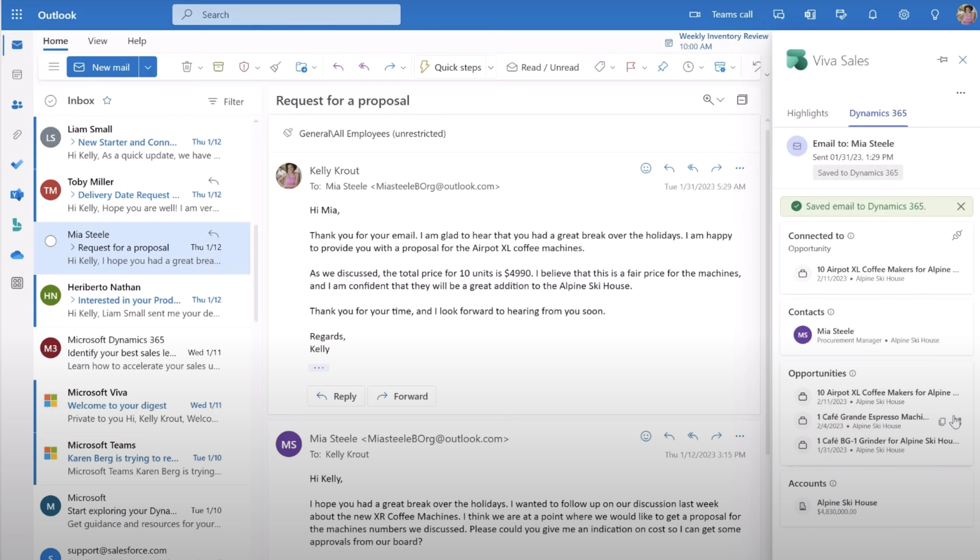Open Alpine Ski House account card
The height and width of the screenshot is (560, 980).
click(x=876, y=507)
